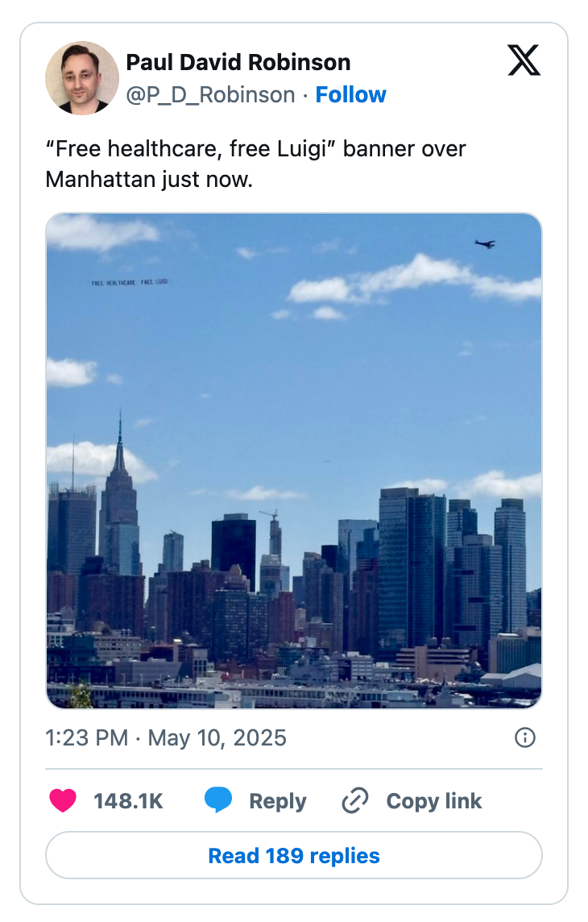Viewport: 588px width, 922px height.
Task: Click the Copy link label
Action: (433, 800)
